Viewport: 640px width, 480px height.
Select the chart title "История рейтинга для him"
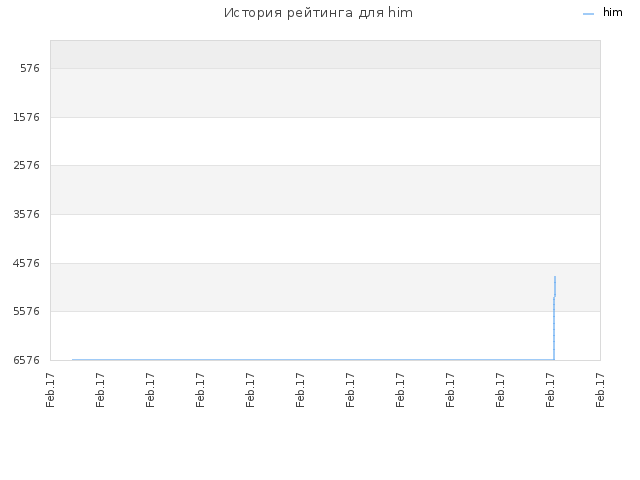click(x=318, y=13)
